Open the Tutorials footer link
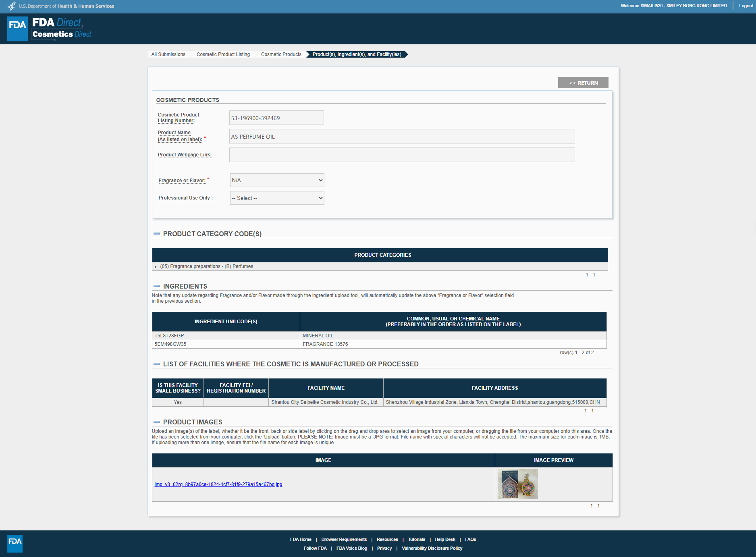This screenshot has height=557, width=756. (x=416, y=539)
